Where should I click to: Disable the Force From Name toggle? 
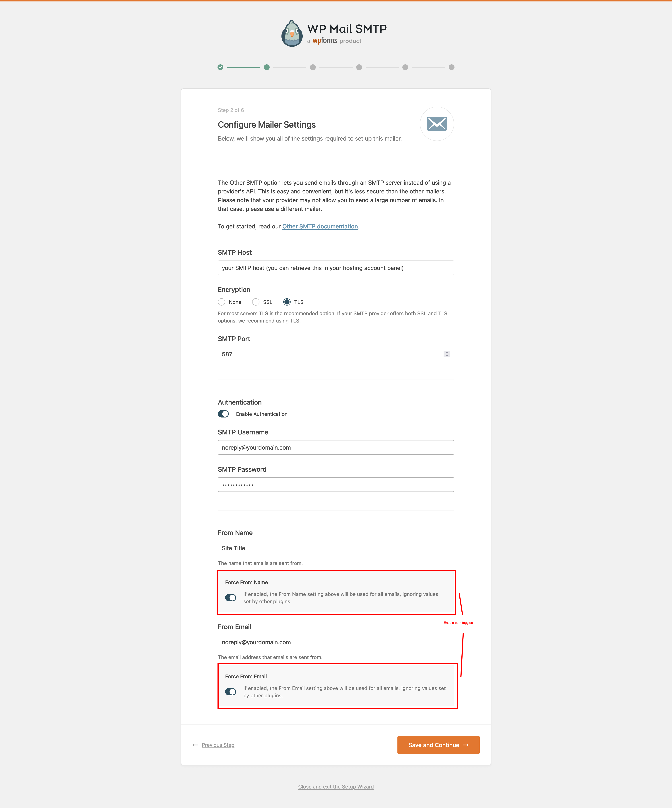[231, 598]
